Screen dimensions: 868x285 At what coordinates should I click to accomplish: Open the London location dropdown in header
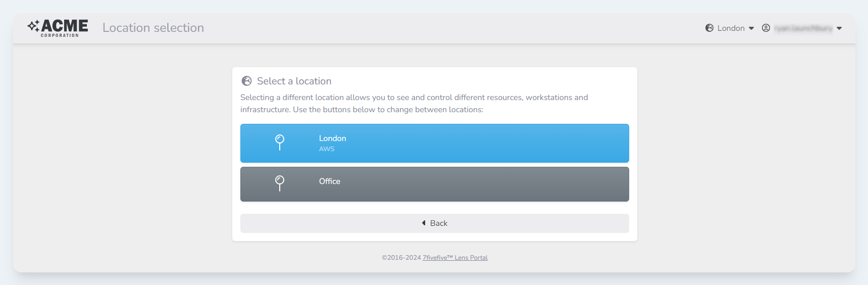[731, 28]
